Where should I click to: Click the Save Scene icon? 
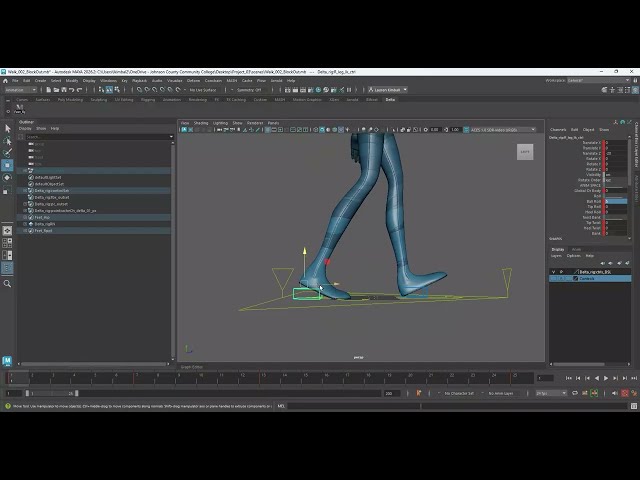64,90
